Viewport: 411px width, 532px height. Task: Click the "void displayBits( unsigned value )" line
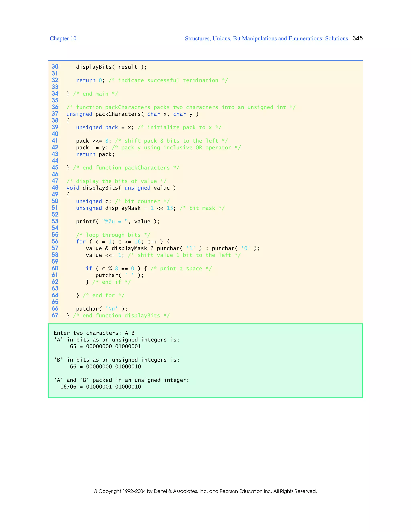121,188
